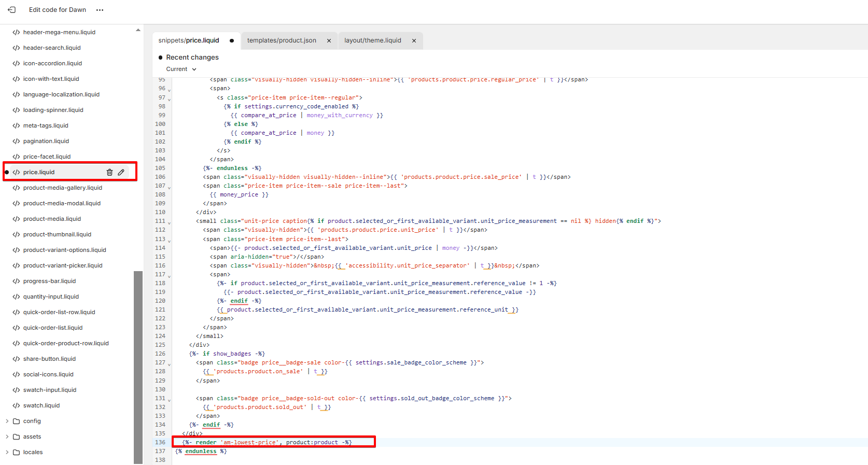The height and width of the screenshot is (465, 868).
Task: Open icon-accordion.liquid file
Action: pos(52,63)
